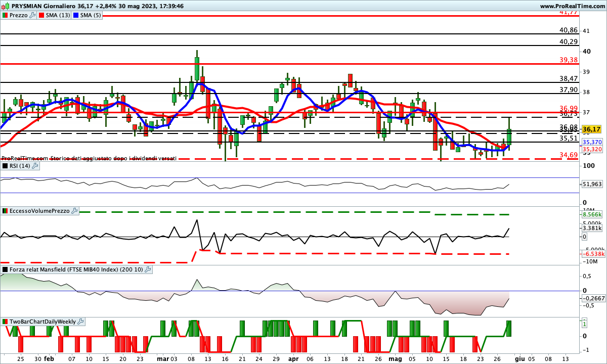The height and width of the screenshot is (364, 607).
Task: Select the EccessoVolumePrezzo panel label
Action: coord(39,211)
